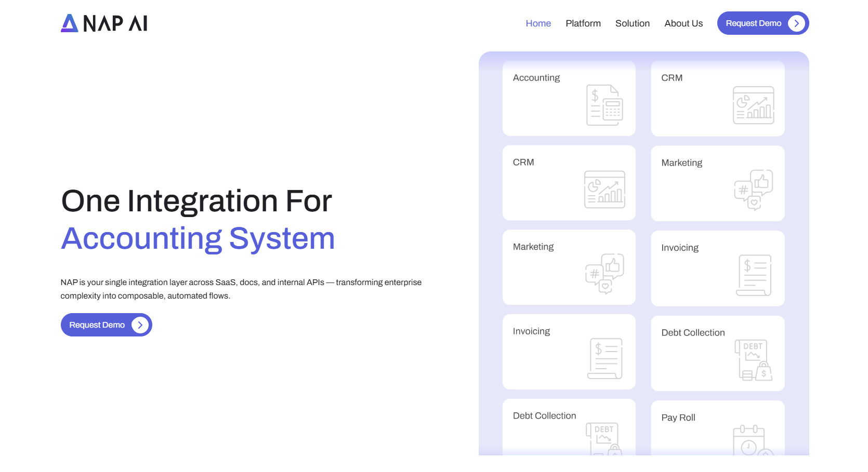Open the Solution menu item
Screen dimensions: 868x472
point(632,23)
